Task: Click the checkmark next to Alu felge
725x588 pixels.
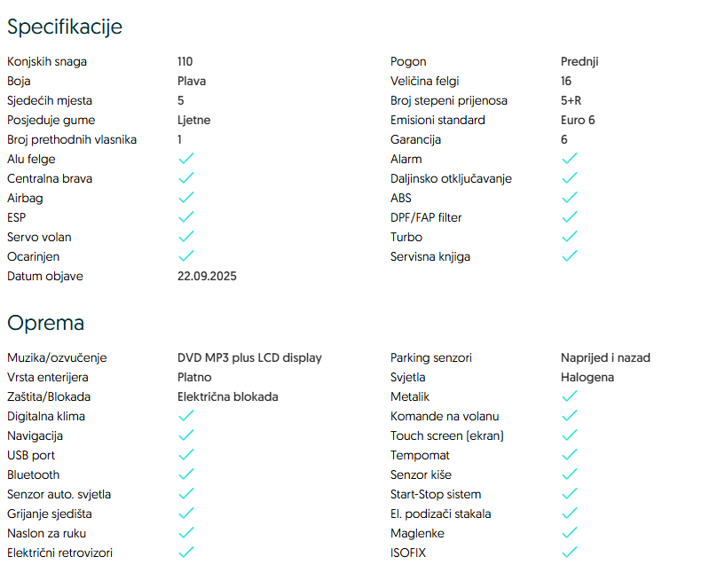Action: [186, 159]
